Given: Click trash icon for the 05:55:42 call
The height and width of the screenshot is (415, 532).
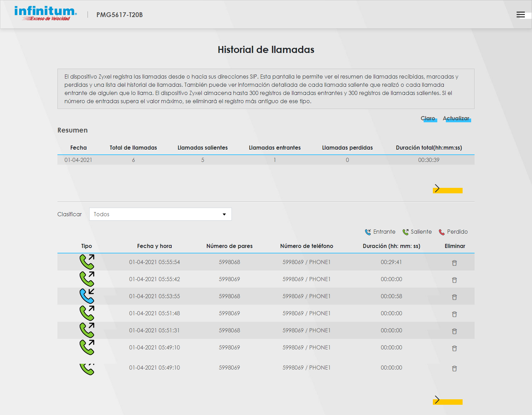Looking at the screenshot, I should pyautogui.click(x=454, y=280).
